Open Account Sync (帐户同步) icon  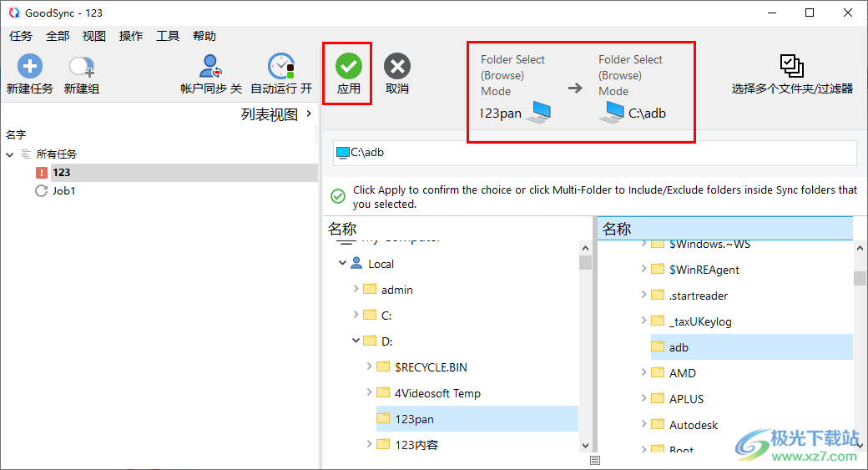pos(210,67)
